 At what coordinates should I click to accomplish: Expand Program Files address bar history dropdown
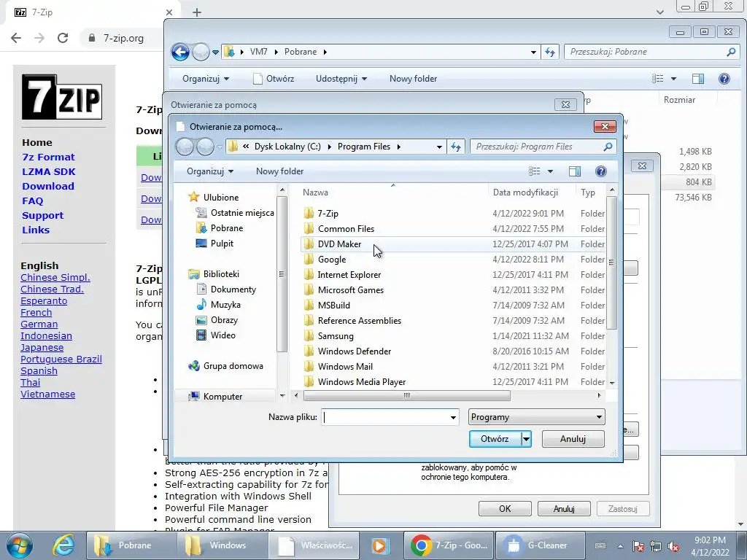point(439,147)
